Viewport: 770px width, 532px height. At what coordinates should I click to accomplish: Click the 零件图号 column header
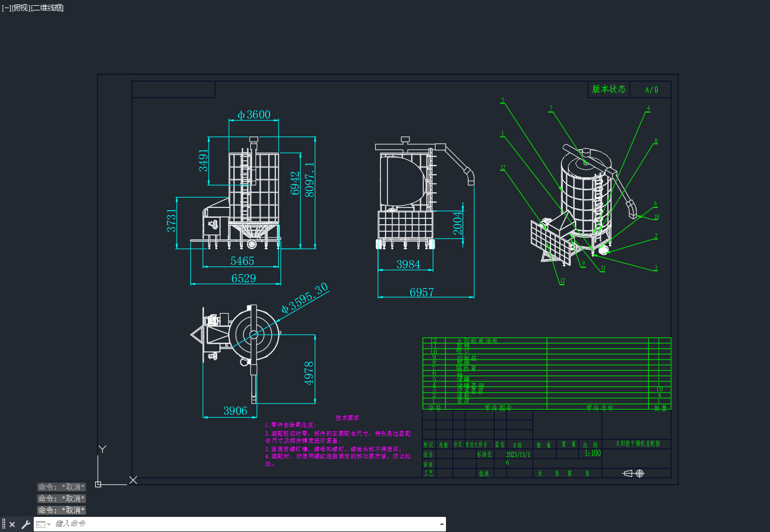pos(498,408)
